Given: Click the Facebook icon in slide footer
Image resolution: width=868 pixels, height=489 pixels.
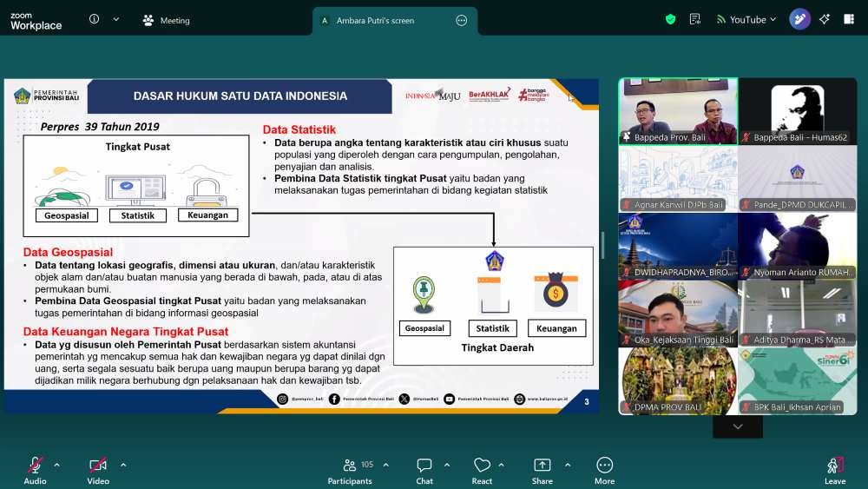Looking at the screenshot, I should [x=334, y=400].
